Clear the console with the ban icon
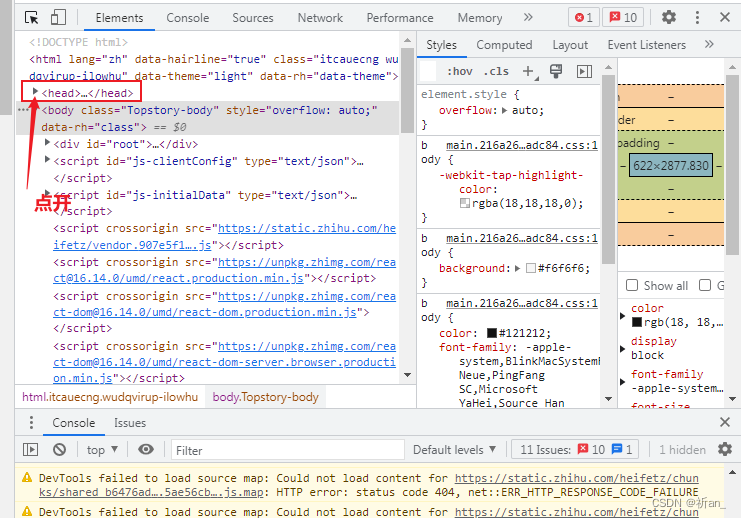Image resolution: width=741 pixels, height=518 pixels. [x=59, y=449]
